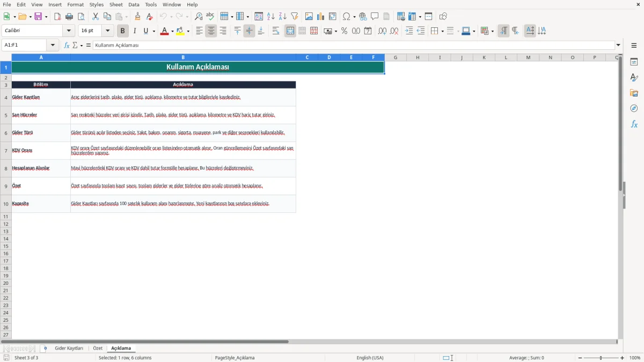Image resolution: width=644 pixels, height=362 pixels.
Task: Open sidebar Gallery panel icon
Action: pos(634,93)
